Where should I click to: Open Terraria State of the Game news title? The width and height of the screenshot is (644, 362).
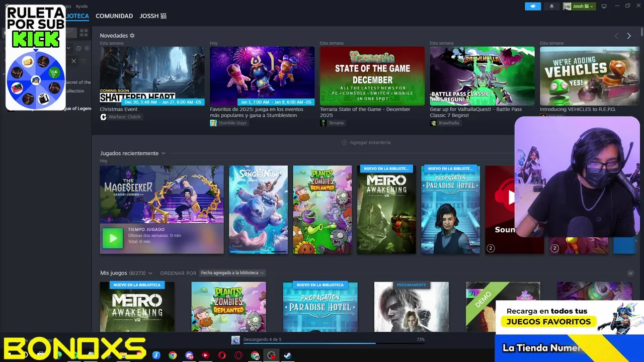tap(365, 112)
